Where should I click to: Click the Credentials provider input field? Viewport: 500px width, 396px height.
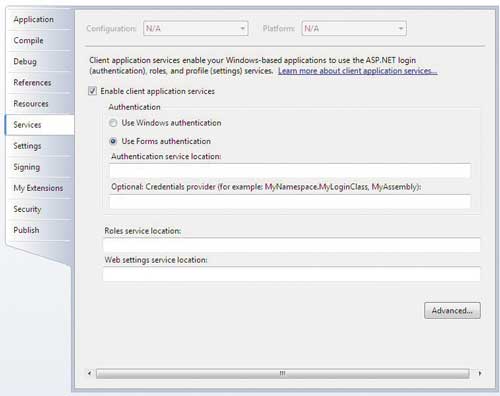[x=290, y=202]
